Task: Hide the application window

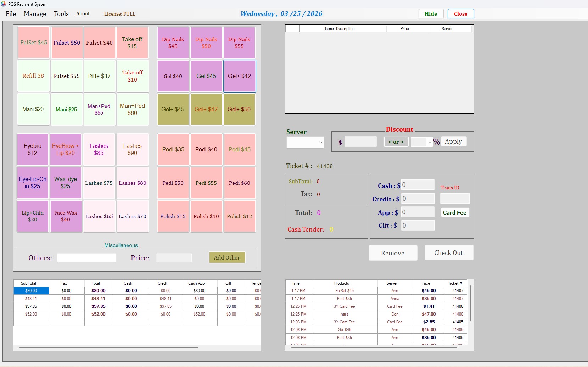Action: tap(431, 13)
